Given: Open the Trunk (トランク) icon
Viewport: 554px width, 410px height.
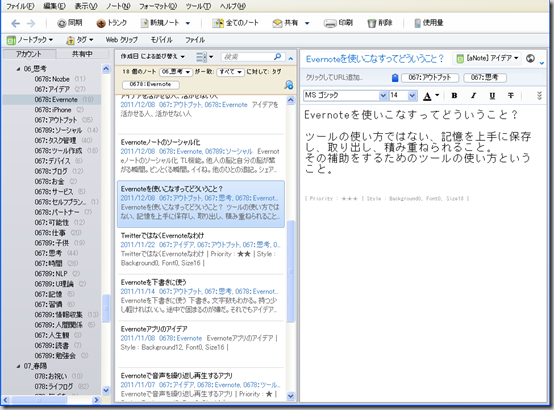Looking at the screenshot, I should [x=101, y=23].
